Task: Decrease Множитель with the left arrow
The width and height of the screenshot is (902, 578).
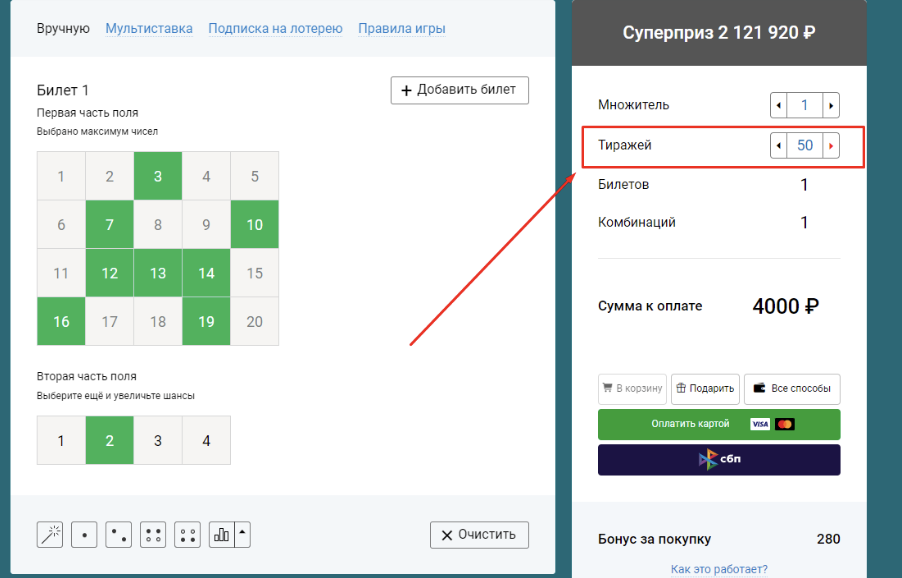Action: point(778,105)
